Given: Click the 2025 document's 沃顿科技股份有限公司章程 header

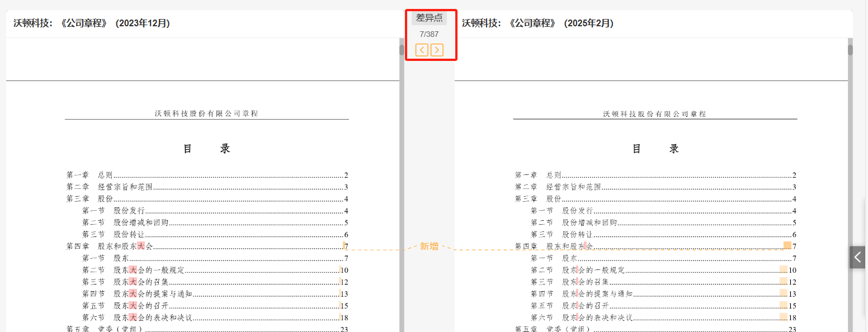Looking at the screenshot, I should pos(655,113).
